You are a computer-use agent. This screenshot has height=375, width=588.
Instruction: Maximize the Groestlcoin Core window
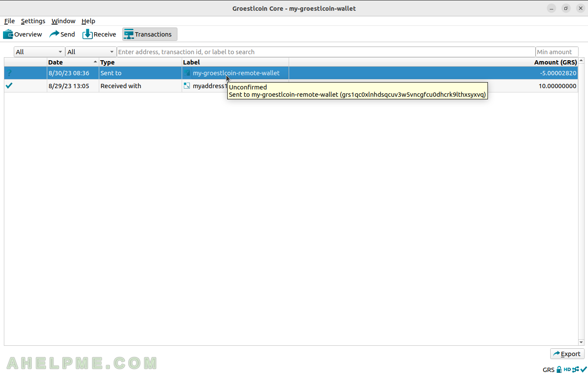566,8
